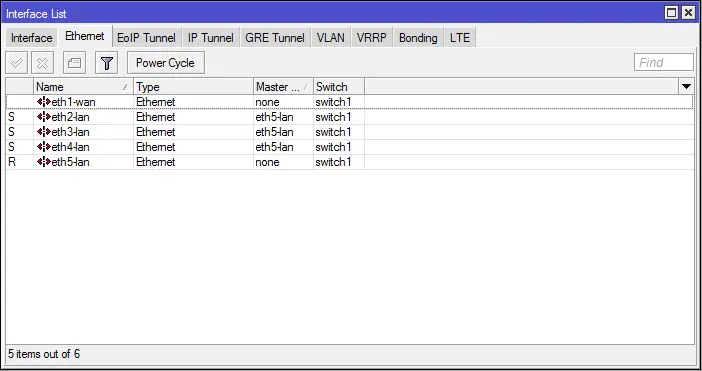Select the eth5-lan name cell
Screen dimensions: 702x371
pyautogui.click(x=83, y=162)
